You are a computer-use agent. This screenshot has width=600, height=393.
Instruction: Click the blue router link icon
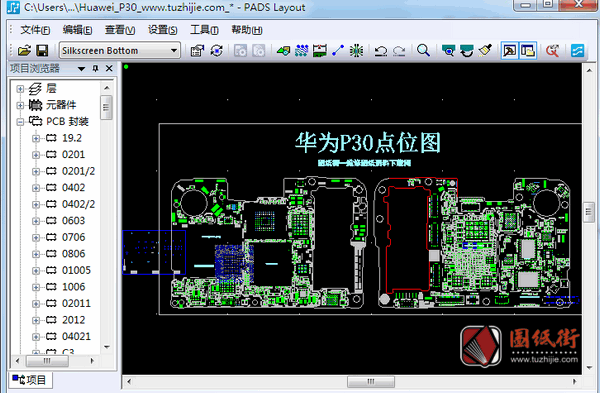pyautogui.click(x=577, y=51)
